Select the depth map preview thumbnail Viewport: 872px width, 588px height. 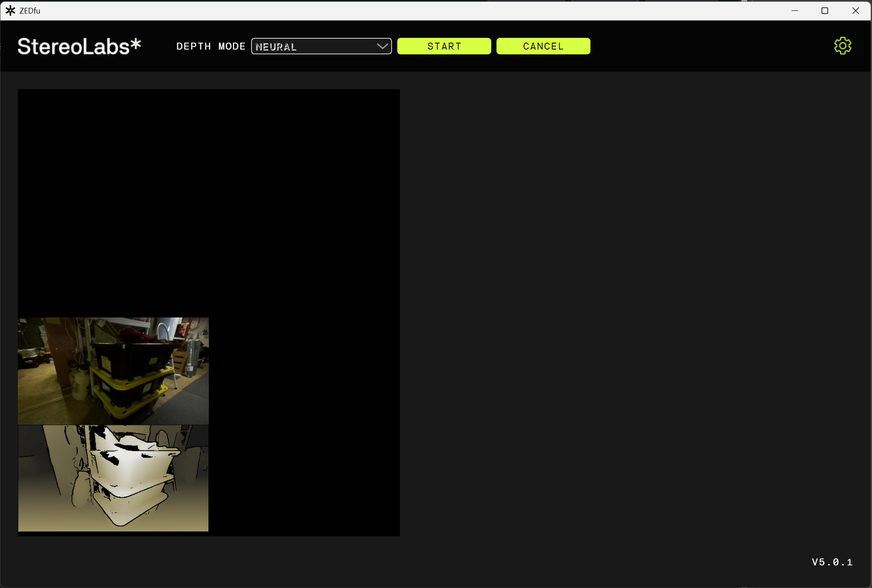[x=113, y=478]
